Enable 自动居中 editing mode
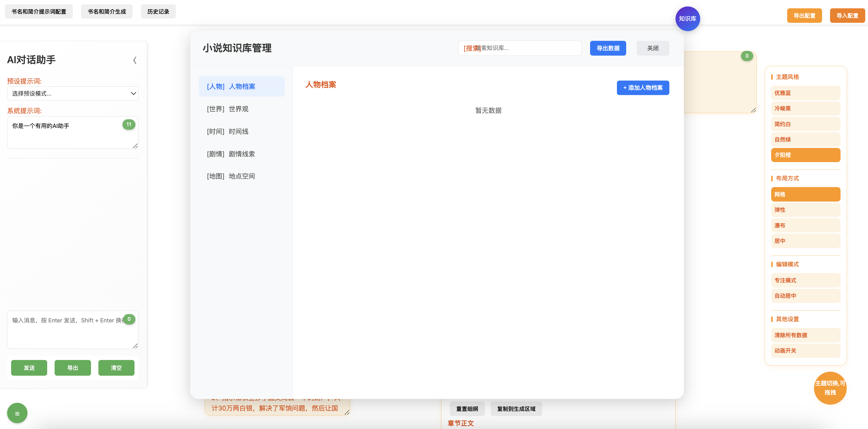The image size is (868, 429). tap(806, 296)
